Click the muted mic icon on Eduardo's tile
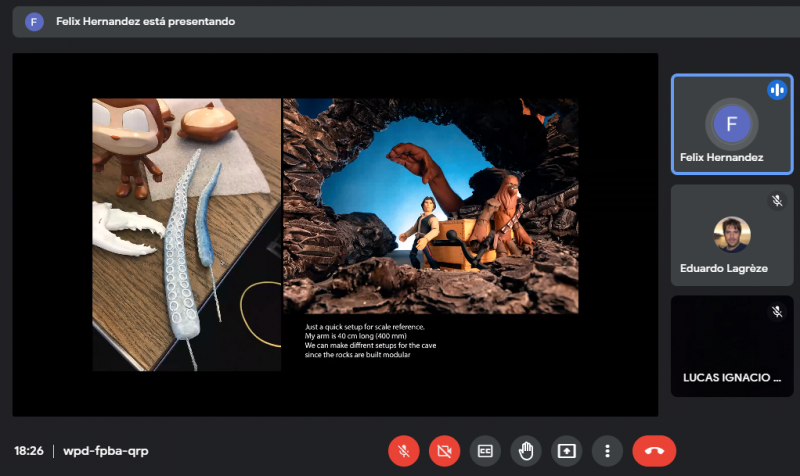 (x=777, y=201)
